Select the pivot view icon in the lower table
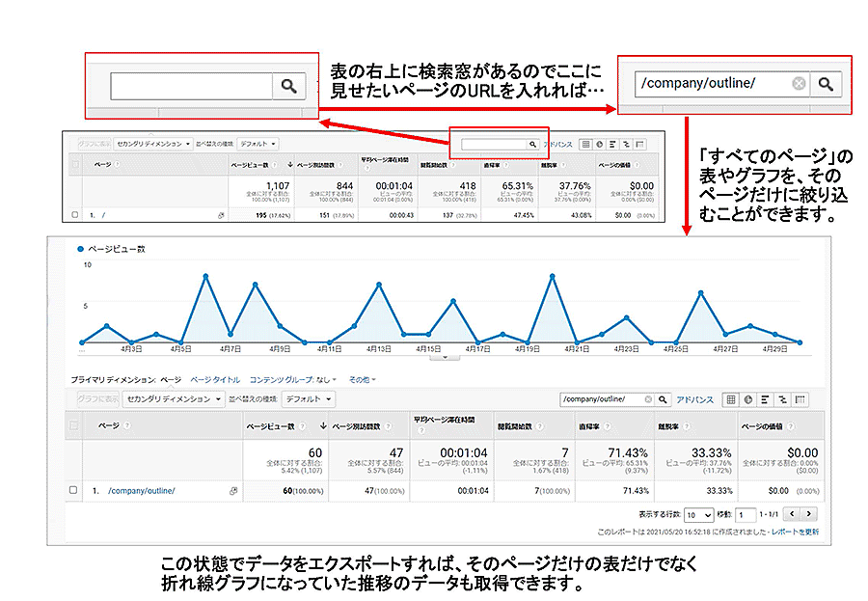 800,398
